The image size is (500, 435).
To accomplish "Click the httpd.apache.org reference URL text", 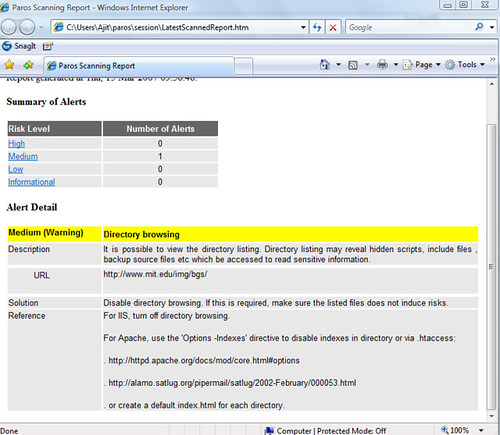I will click(x=204, y=360).
